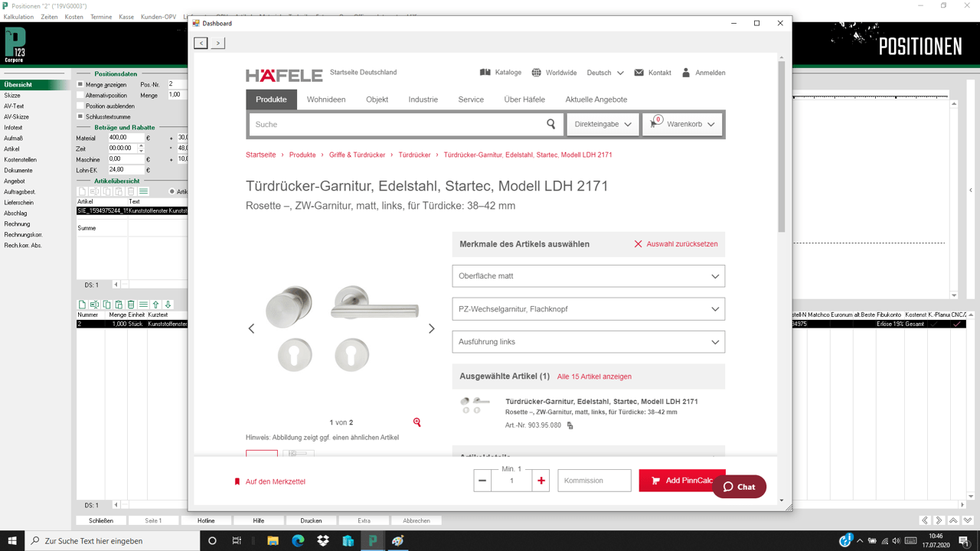Open the Termine menu
Viewport: 980px width, 551px height.
(101, 17)
